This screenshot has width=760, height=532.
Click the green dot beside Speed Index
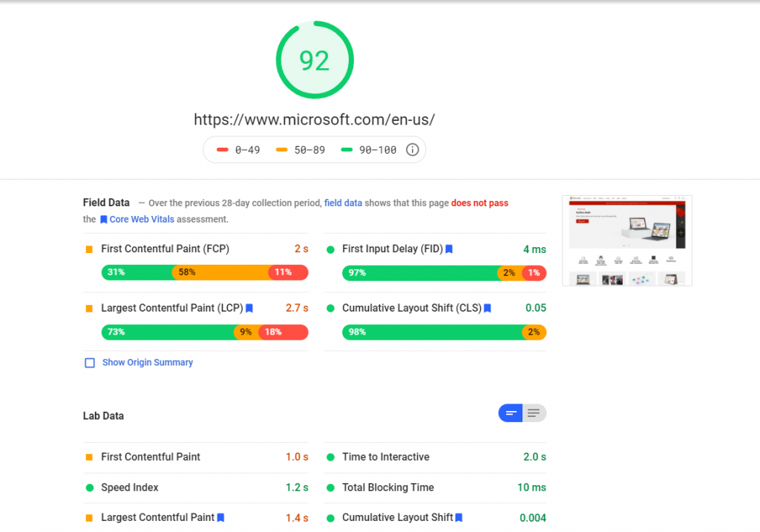point(90,488)
